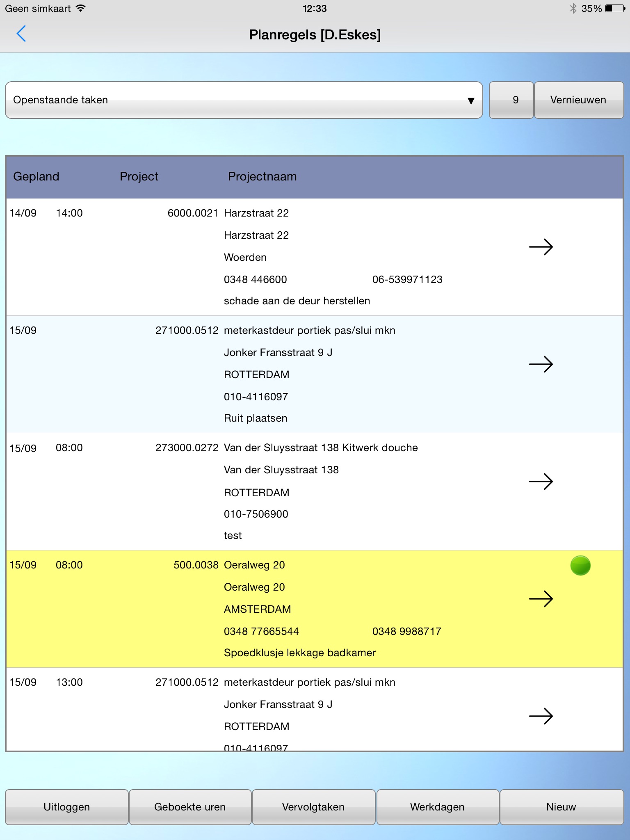Select 'Van der Sluysstraat 138 Kitwerk douche'
The height and width of the screenshot is (840, 630).
tap(321, 448)
